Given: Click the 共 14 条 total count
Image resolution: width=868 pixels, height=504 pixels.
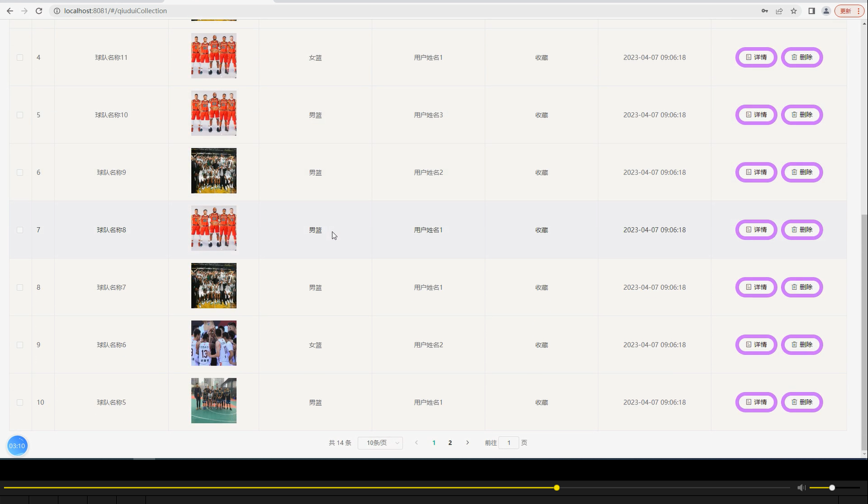Looking at the screenshot, I should pyautogui.click(x=340, y=443).
